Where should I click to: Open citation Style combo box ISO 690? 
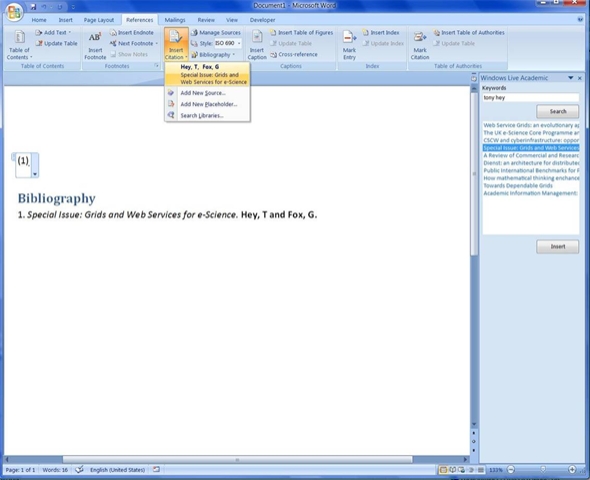pyautogui.click(x=228, y=43)
